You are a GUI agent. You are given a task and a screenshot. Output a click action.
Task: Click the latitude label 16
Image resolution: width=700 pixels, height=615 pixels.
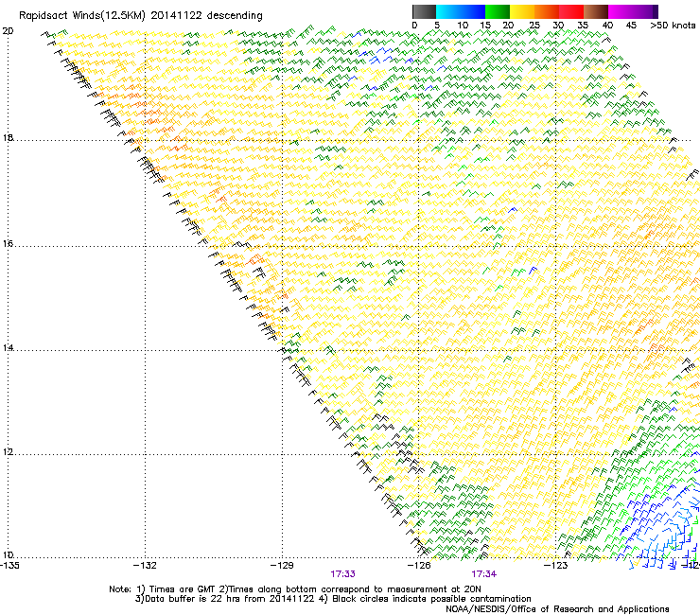(8, 244)
